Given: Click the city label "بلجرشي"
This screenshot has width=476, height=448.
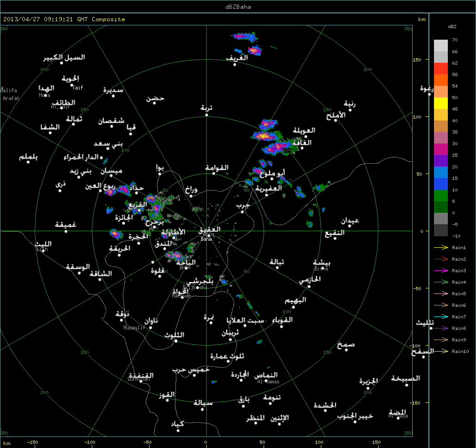Looking at the screenshot, I should pos(200,281).
